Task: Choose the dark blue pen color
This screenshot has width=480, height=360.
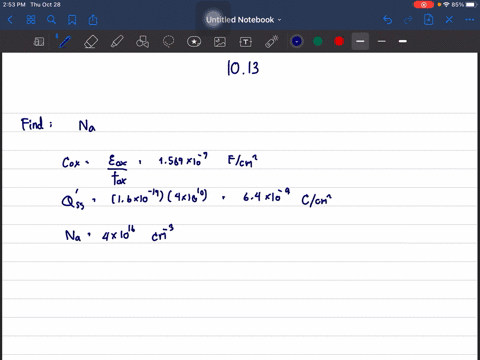Action: tap(297, 41)
